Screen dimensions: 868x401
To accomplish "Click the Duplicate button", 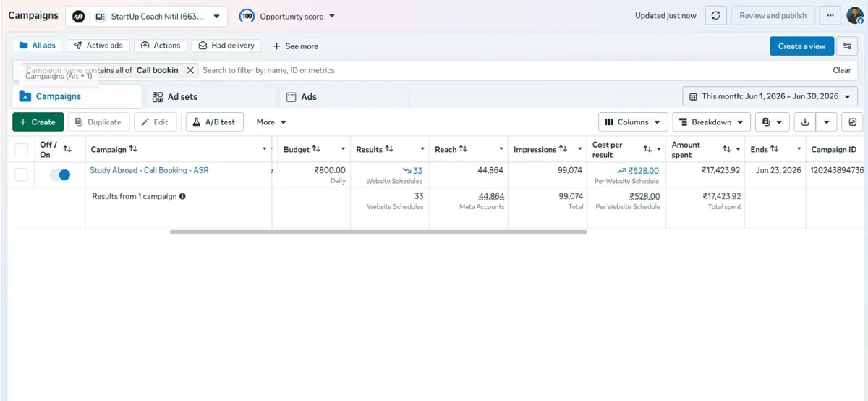I will [99, 122].
